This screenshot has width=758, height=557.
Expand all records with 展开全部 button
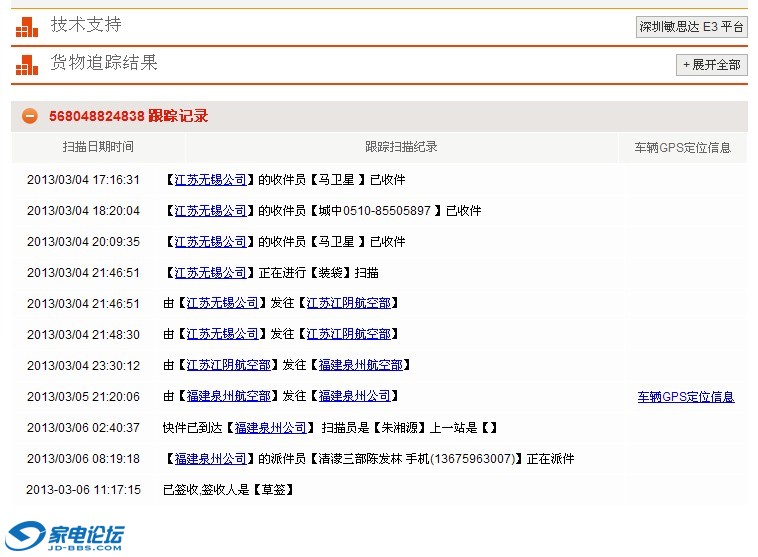tap(711, 64)
